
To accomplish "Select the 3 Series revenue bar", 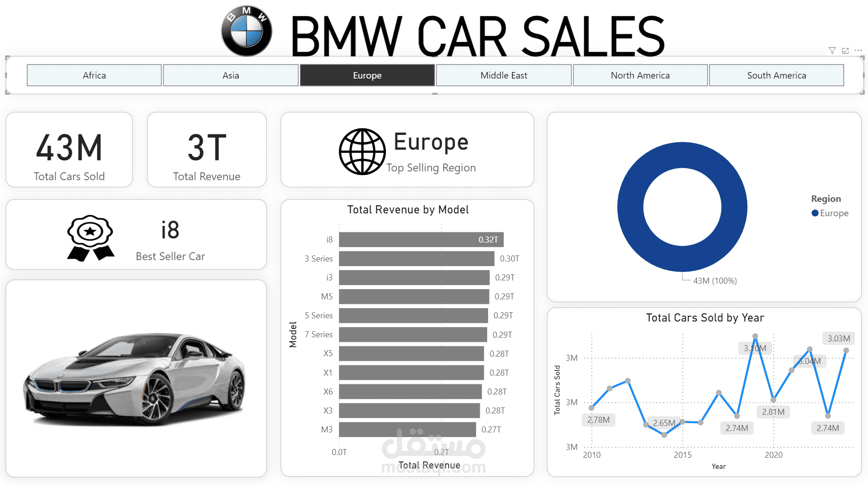I will pyautogui.click(x=416, y=259).
